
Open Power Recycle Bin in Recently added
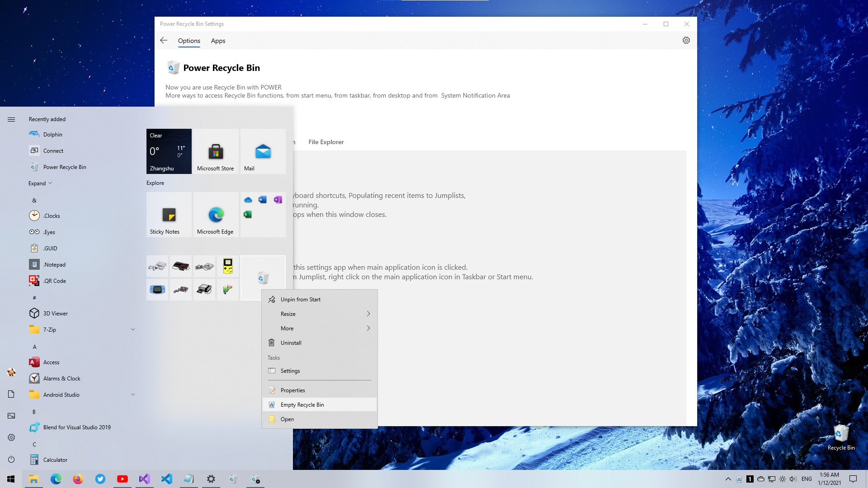(81, 167)
